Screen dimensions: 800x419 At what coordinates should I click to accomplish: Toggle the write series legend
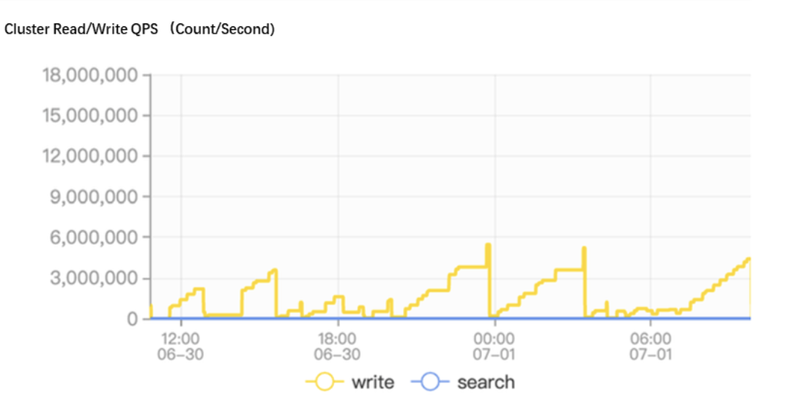pyautogui.click(x=350, y=382)
